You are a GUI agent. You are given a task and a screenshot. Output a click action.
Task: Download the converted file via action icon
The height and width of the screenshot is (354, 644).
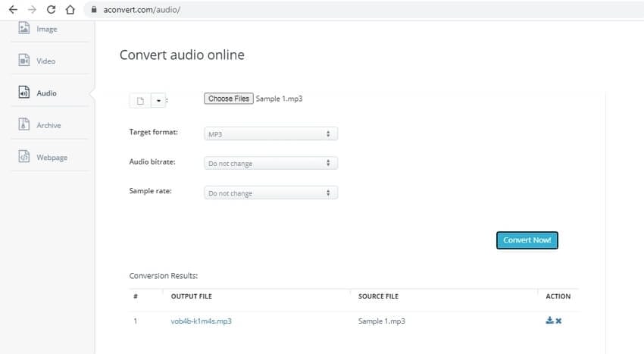[549, 321]
